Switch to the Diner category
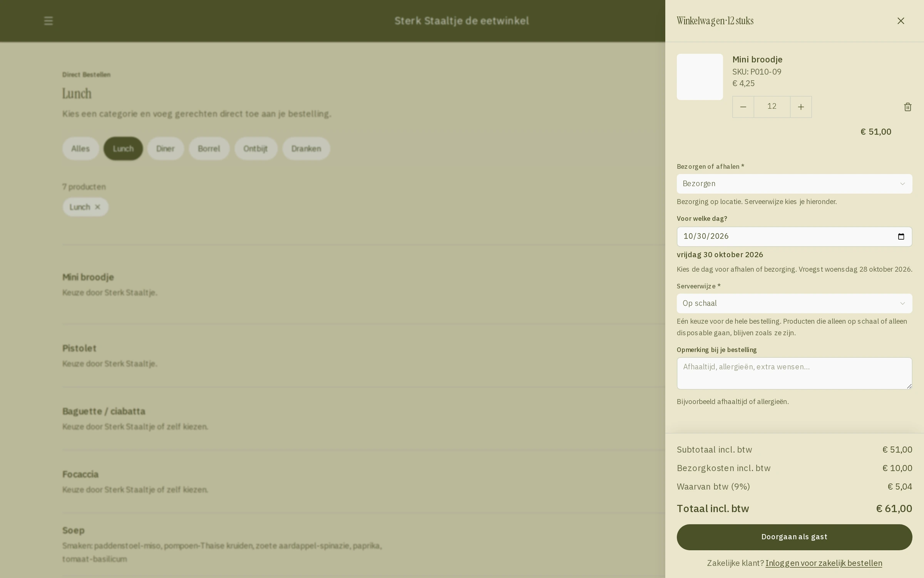924x578 pixels. (166, 149)
